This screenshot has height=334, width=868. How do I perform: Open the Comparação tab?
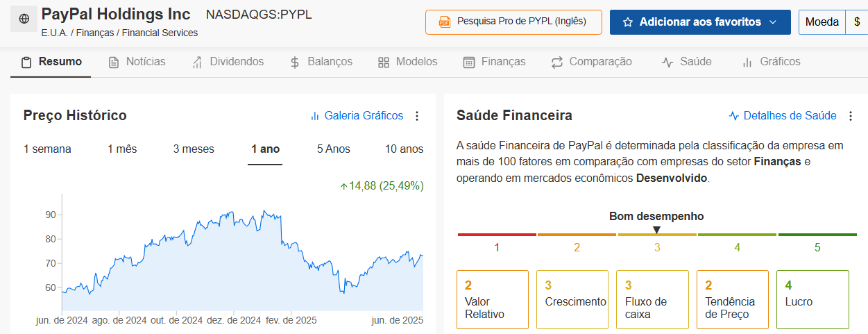pyautogui.click(x=592, y=62)
